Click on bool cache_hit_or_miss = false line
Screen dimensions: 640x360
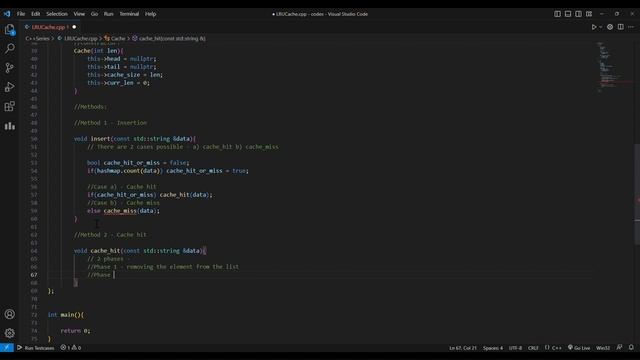138,163
